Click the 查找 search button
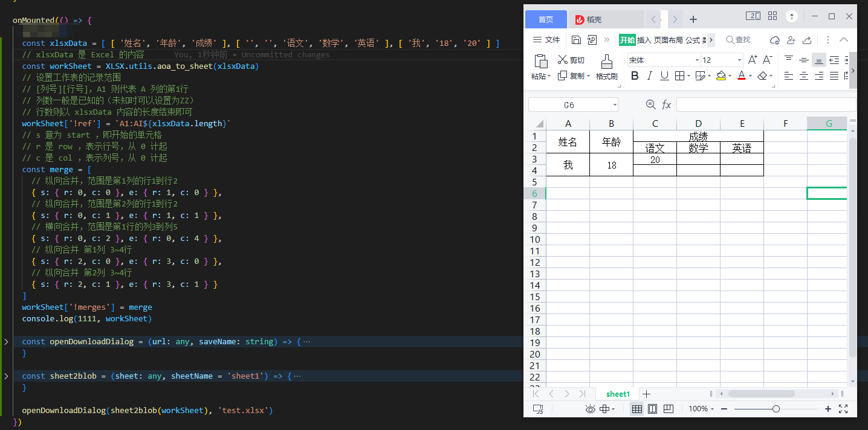Viewport: 868px width, 430px height. [x=738, y=40]
